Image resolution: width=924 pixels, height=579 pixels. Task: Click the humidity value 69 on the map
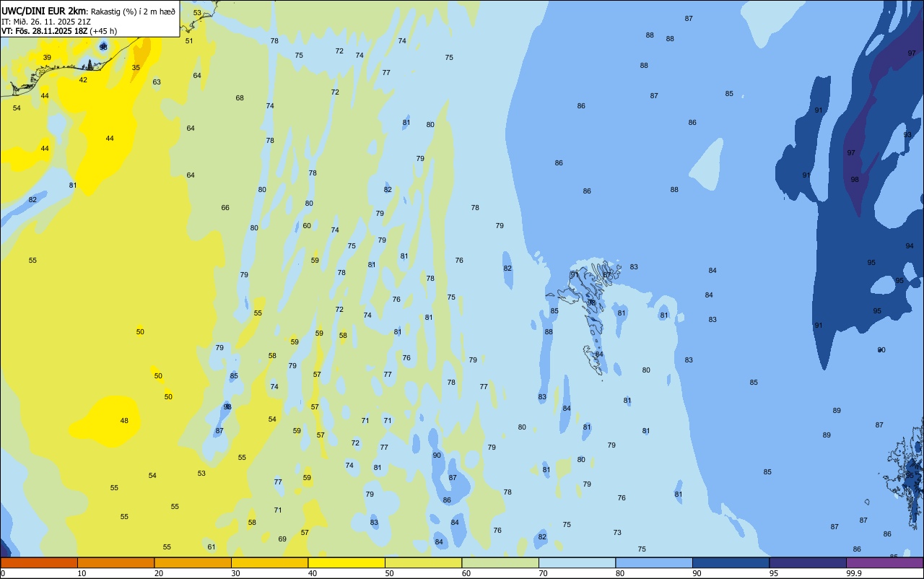pos(282,539)
